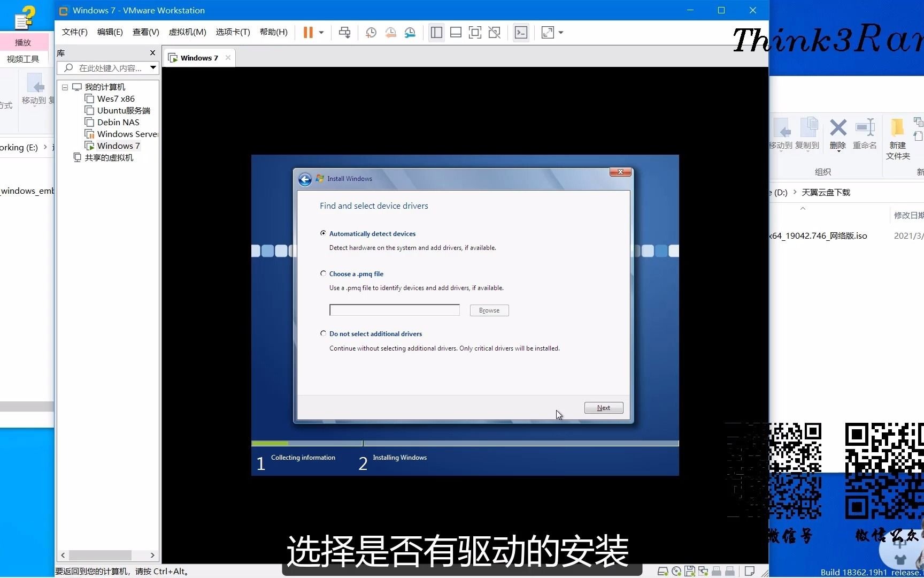924x578 pixels.
Task: Select Wes7 x86 virtual machine
Action: click(x=115, y=98)
